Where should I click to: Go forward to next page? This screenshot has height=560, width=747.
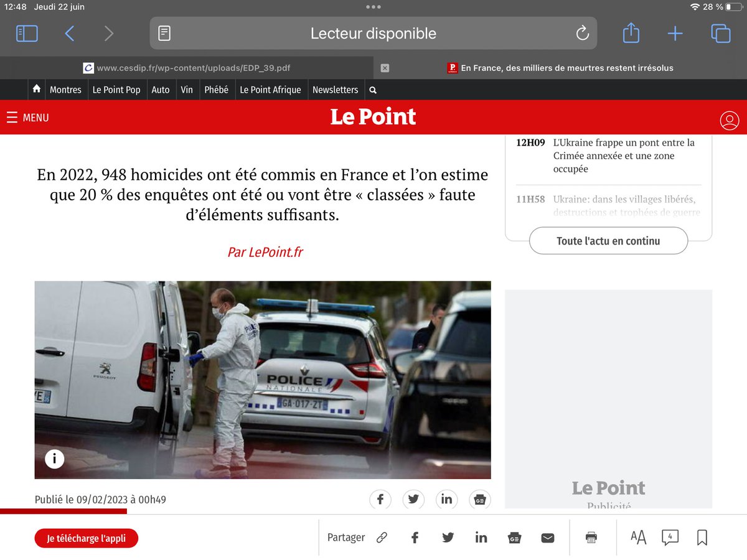click(109, 34)
